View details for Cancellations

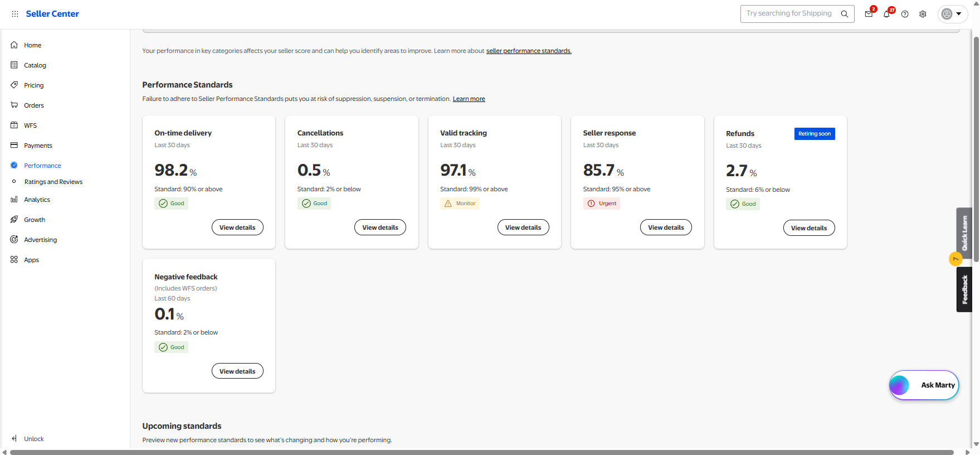point(380,227)
